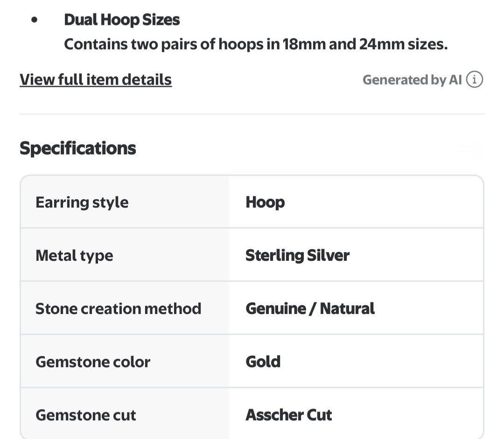Click the Earring style label

coord(82,202)
